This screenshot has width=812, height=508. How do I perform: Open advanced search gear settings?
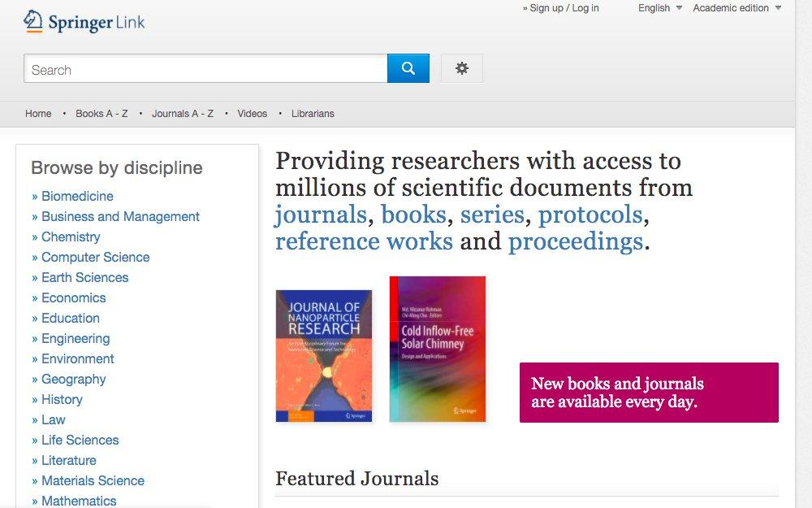(x=462, y=68)
